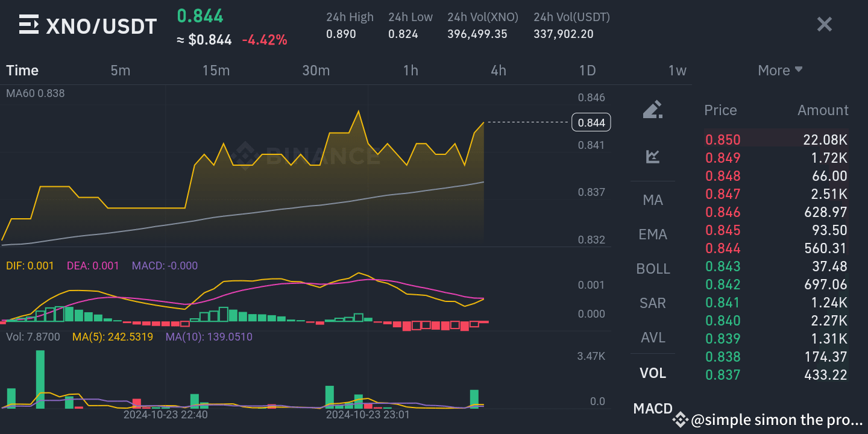Select the EMA indicator
This screenshot has width=868, height=434.
point(653,234)
